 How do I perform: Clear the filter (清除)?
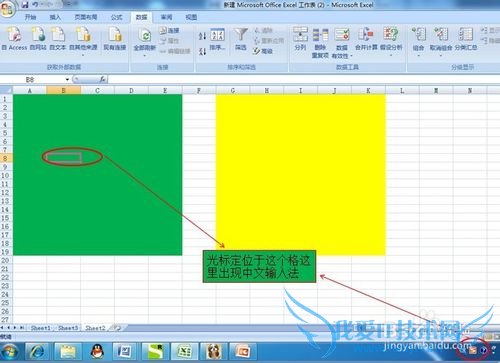(264, 31)
